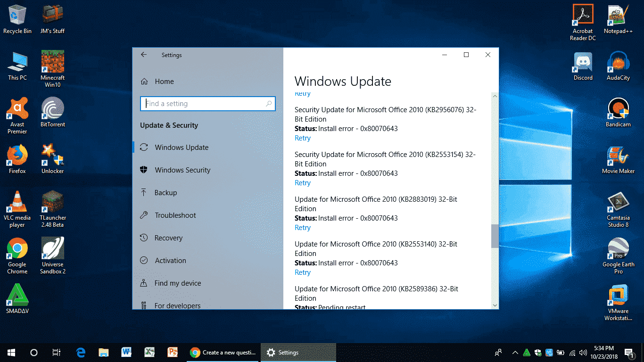Retry update KB2553154 installation
Screen dimensions: 644x362
(303, 183)
